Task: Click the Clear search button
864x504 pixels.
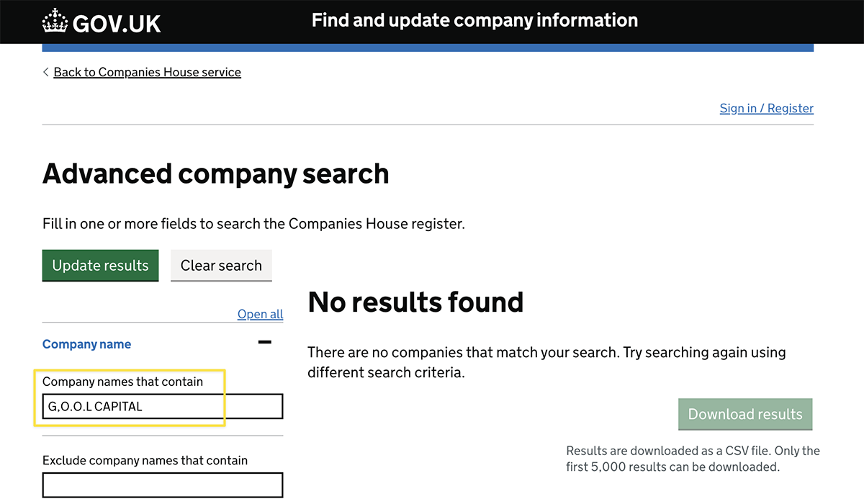Action: click(221, 266)
